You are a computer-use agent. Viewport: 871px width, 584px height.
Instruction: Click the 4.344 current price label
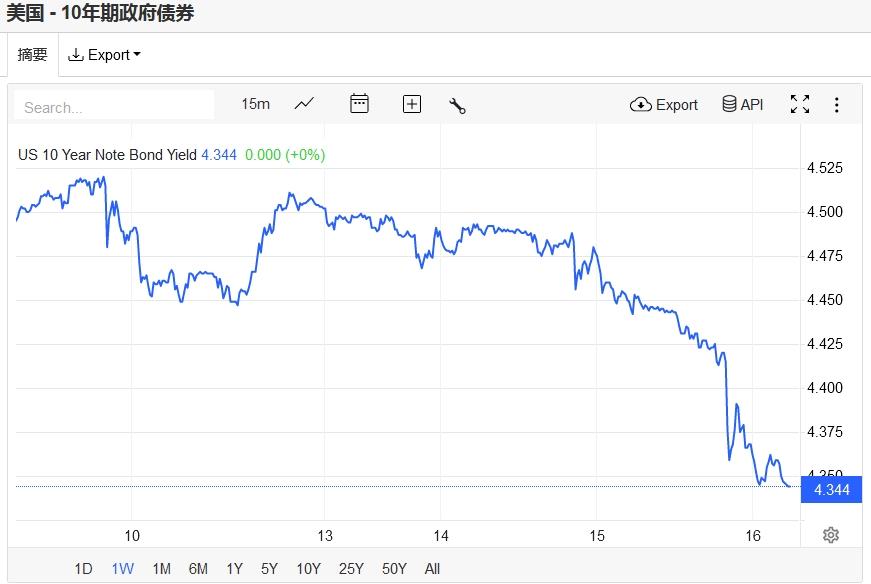831,490
